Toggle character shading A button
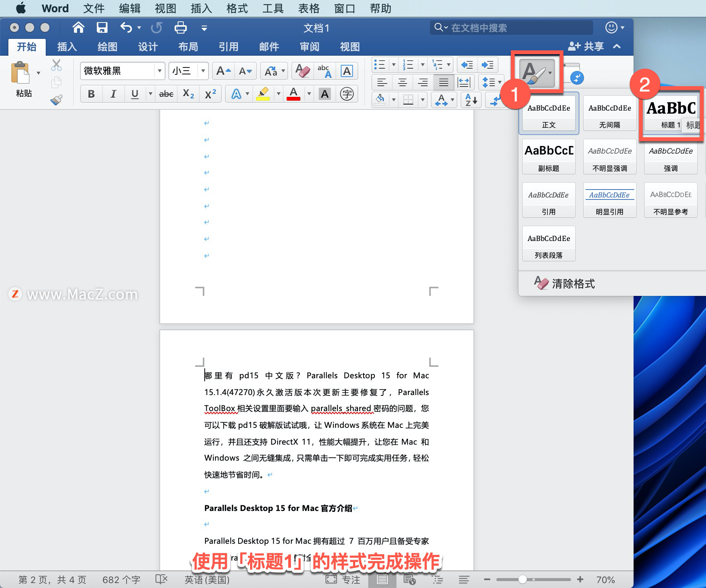This screenshot has height=588, width=706. click(324, 94)
